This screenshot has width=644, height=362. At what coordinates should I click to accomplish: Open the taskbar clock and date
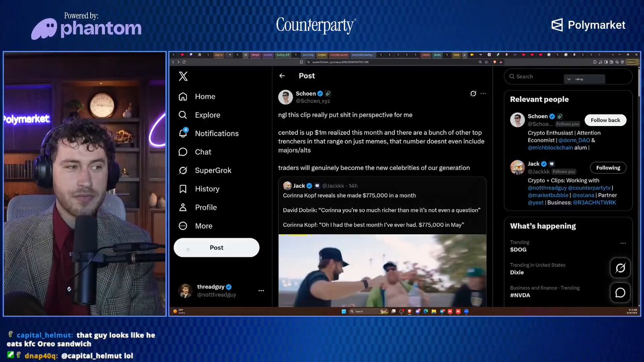point(632,311)
